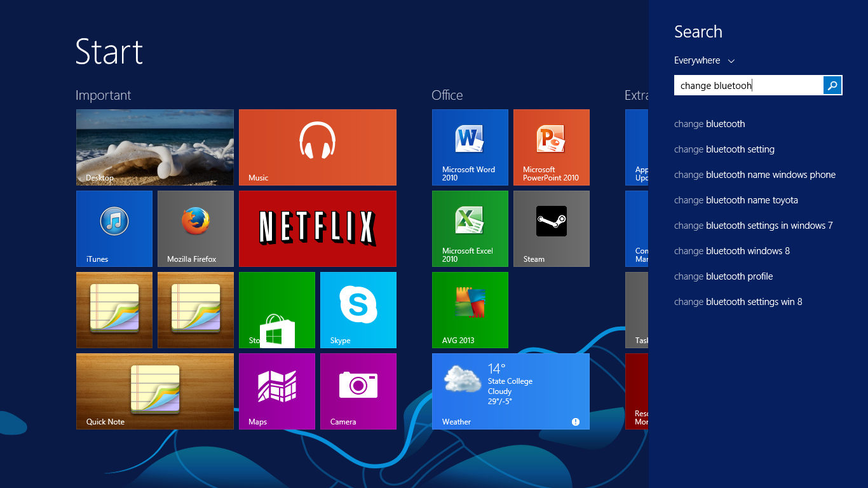Launch Mozilla Firefox from its tile
Screen dimensions: 868x488
point(196,229)
